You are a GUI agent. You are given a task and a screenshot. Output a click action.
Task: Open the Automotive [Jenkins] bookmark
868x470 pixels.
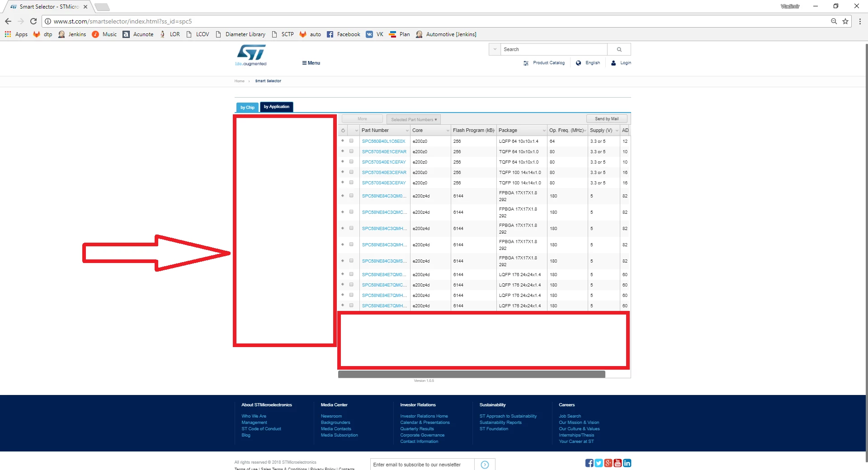coord(446,34)
